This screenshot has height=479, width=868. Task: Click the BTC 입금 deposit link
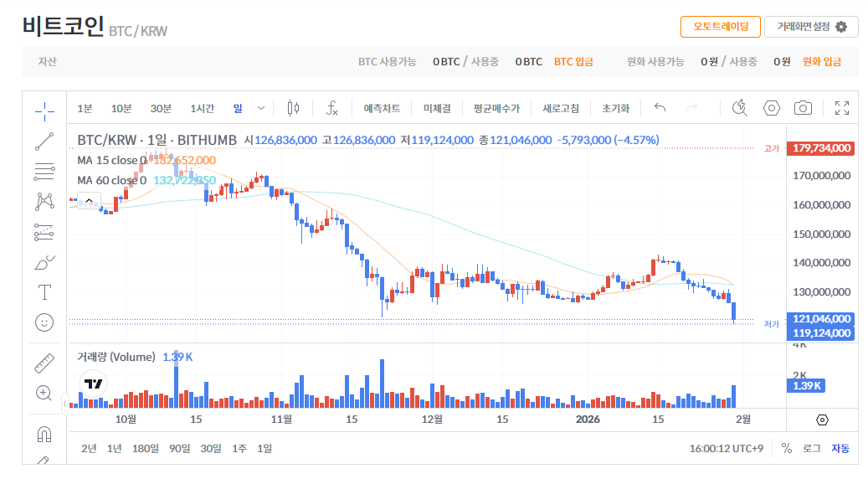click(x=573, y=62)
